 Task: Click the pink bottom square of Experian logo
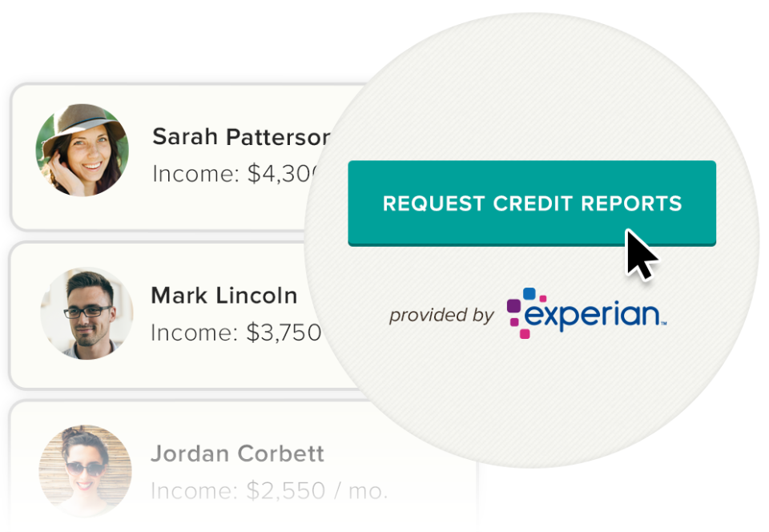(x=525, y=332)
